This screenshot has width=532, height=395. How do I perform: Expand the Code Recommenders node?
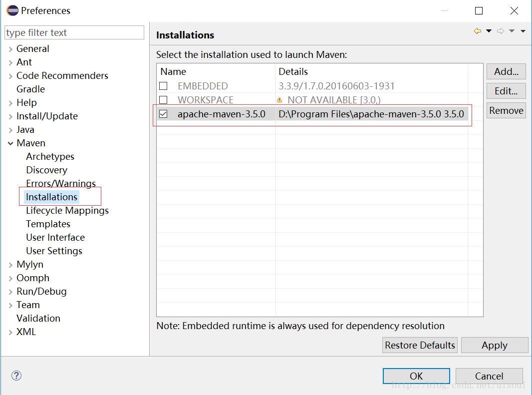pos(10,76)
